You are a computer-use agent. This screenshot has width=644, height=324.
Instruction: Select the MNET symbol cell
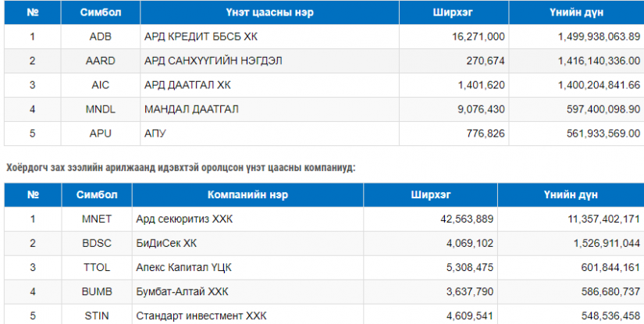[97, 219]
